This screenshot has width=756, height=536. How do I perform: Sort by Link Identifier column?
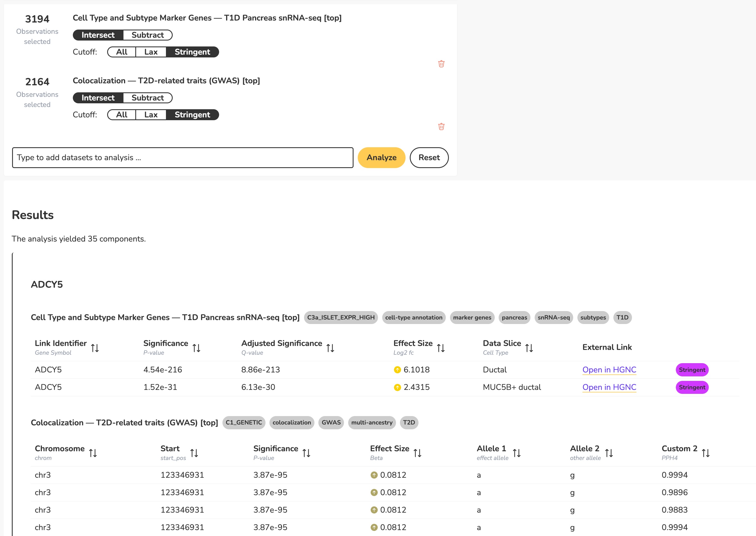point(95,348)
